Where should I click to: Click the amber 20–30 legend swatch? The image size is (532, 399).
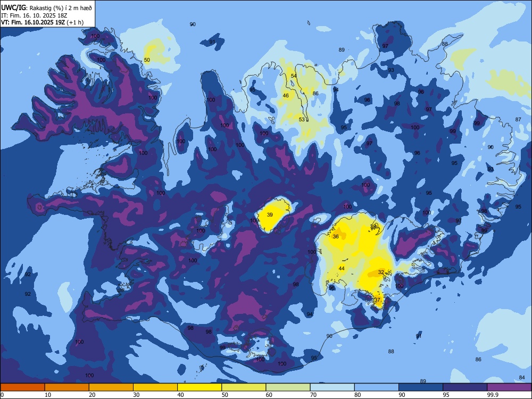pyautogui.click(x=111, y=387)
